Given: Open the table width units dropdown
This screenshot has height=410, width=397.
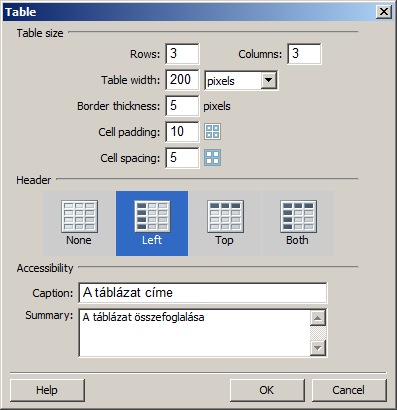Looking at the screenshot, I should coord(241,80).
